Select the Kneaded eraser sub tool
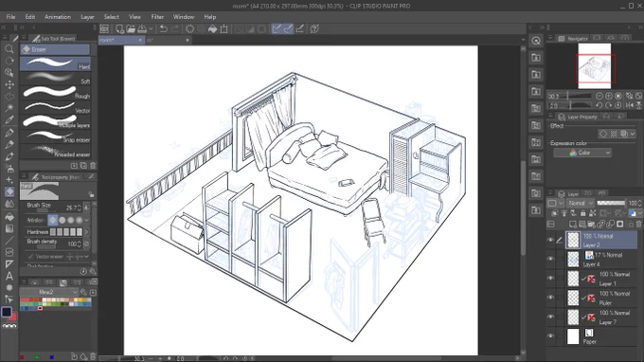644x362 pixels. (x=55, y=152)
